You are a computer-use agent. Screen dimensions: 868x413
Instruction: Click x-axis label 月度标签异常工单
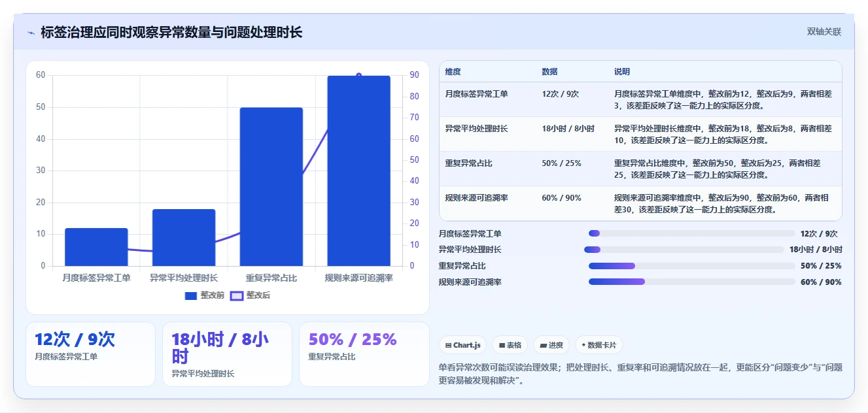pos(96,278)
